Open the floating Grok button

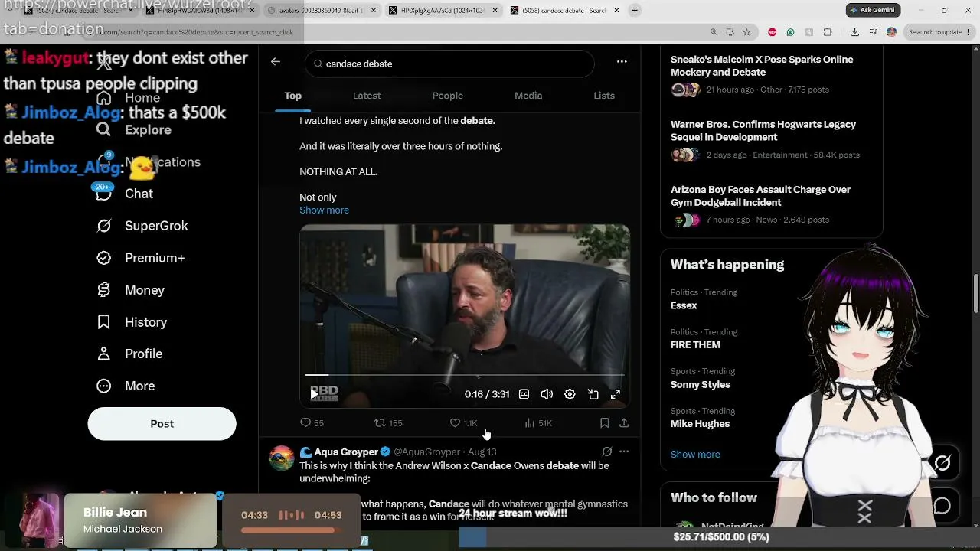click(x=942, y=463)
